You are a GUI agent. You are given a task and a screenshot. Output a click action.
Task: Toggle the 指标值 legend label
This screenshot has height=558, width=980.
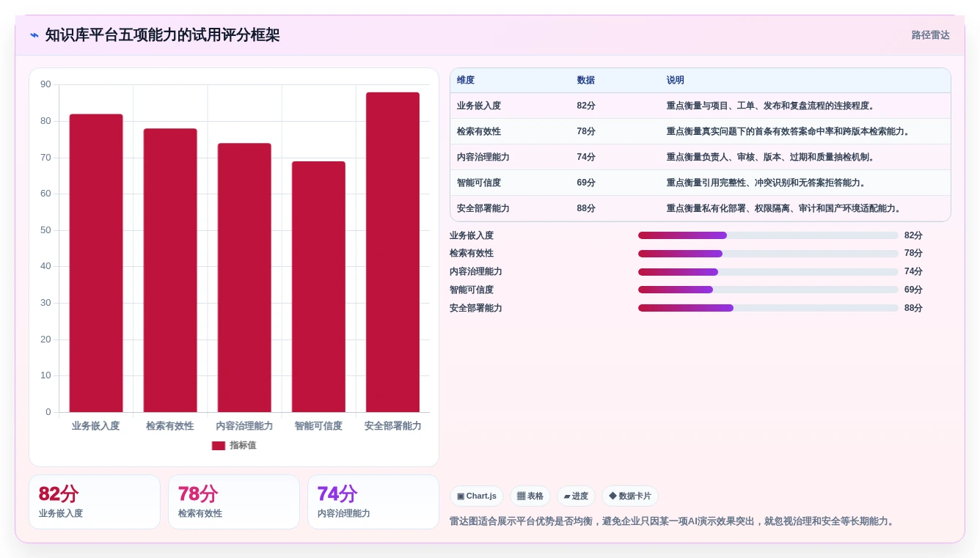coord(243,445)
